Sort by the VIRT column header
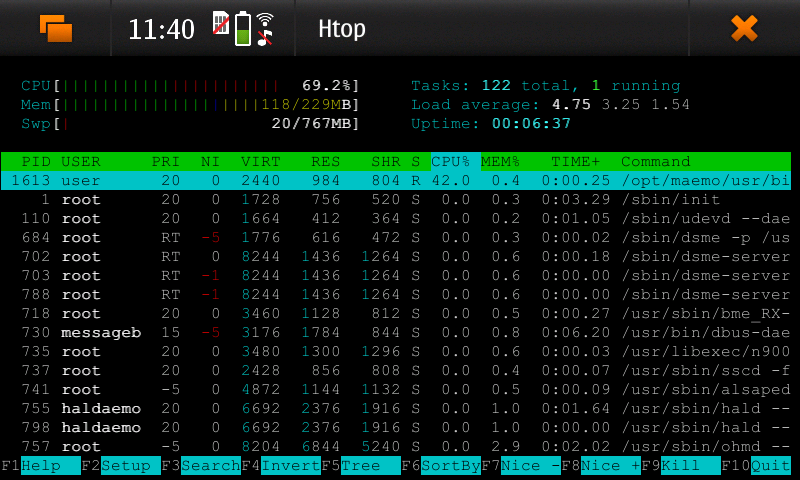 [x=260, y=162]
